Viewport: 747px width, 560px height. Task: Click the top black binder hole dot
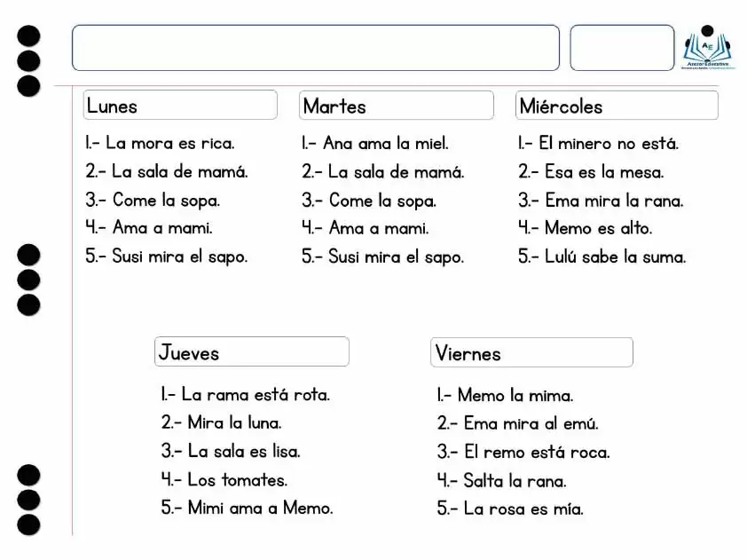click(x=28, y=36)
